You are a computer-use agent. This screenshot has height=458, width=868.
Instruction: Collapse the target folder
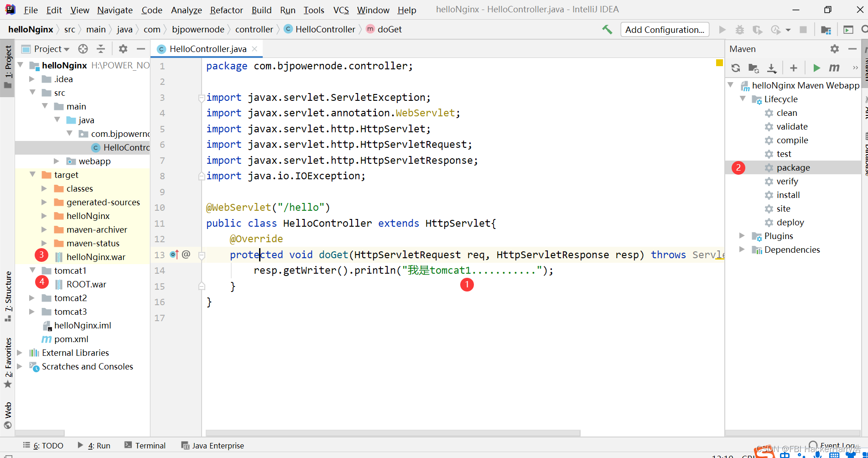[32, 174]
